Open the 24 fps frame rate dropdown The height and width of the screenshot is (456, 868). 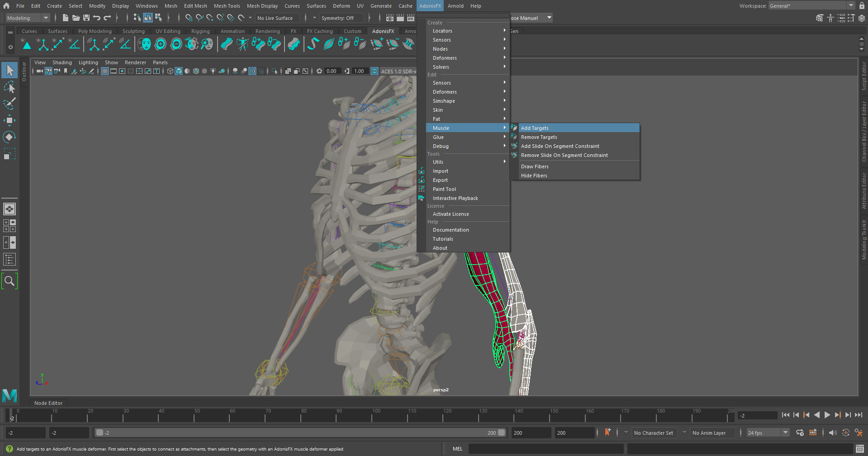(x=768, y=433)
